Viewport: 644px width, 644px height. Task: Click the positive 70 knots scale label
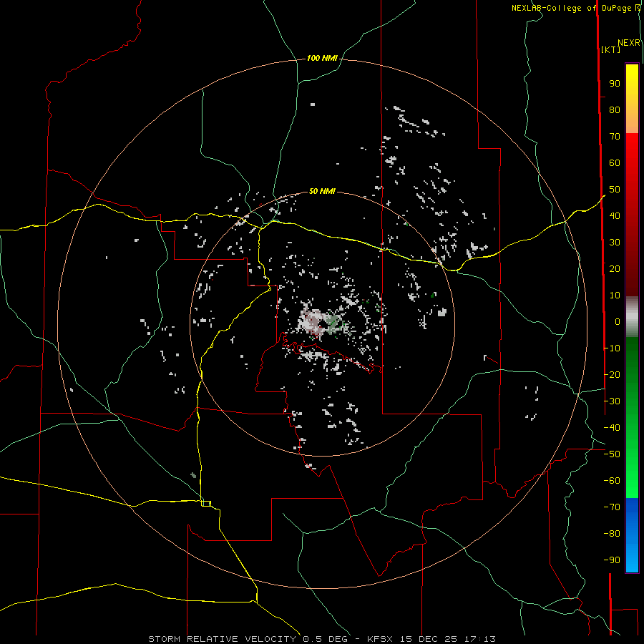click(615, 137)
